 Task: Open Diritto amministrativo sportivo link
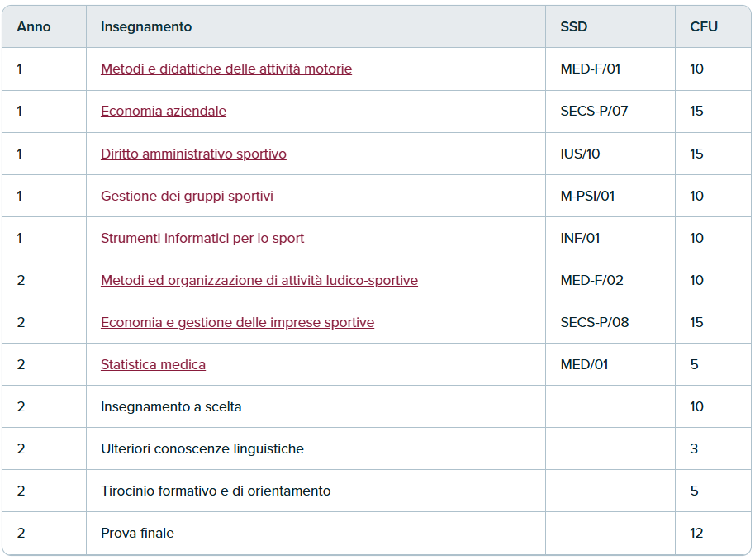tap(193, 154)
